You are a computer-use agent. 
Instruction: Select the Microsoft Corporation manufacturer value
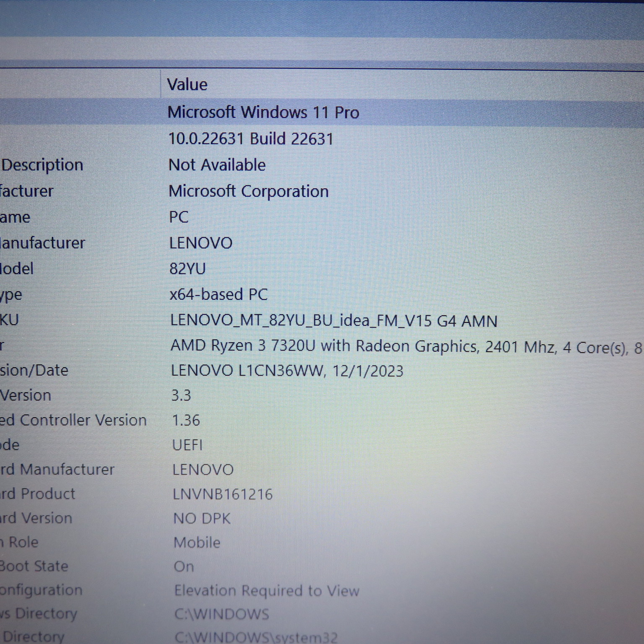[249, 191]
